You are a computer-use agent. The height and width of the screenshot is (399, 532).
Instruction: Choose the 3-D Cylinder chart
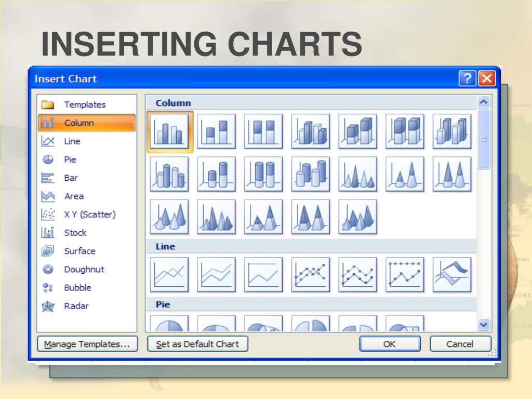311,174
